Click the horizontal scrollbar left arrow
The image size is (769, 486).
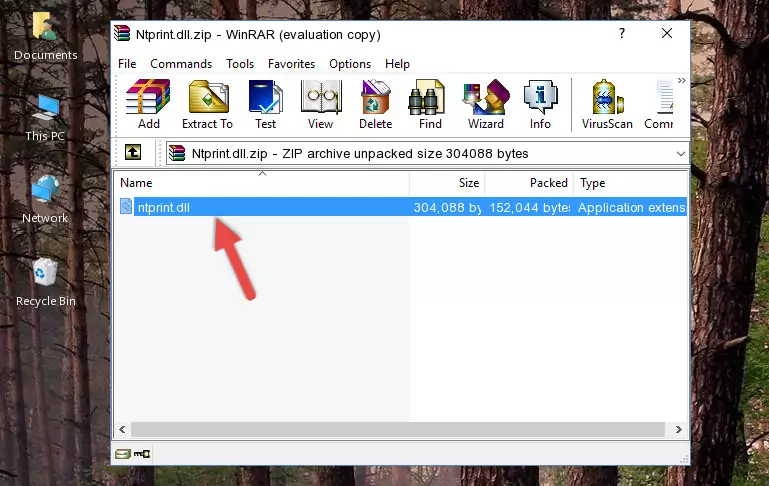[x=123, y=430]
